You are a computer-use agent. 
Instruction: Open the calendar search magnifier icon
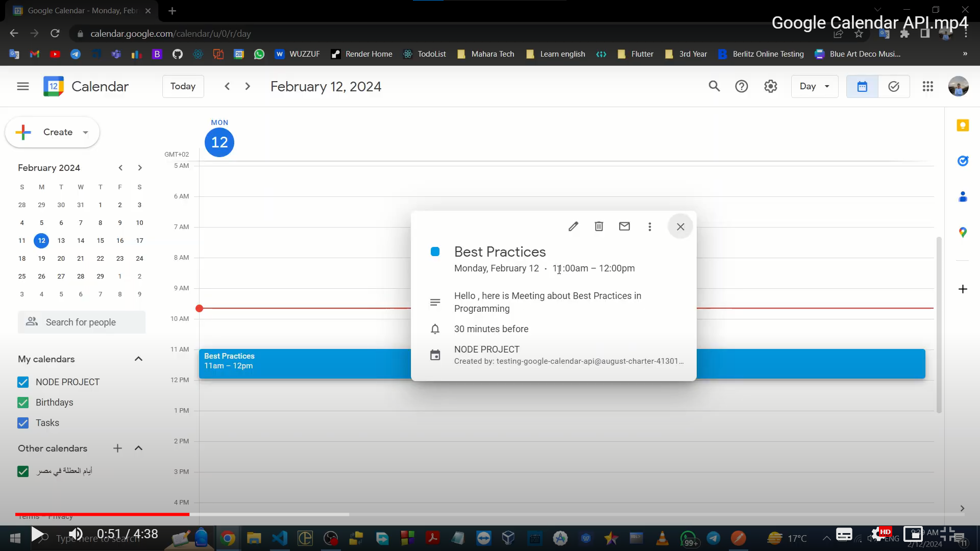(714, 86)
